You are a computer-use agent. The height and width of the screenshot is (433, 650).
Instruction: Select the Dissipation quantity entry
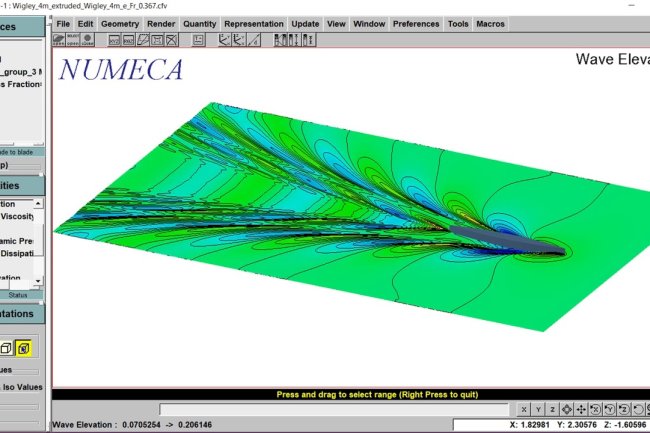click(x=17, y=253)
